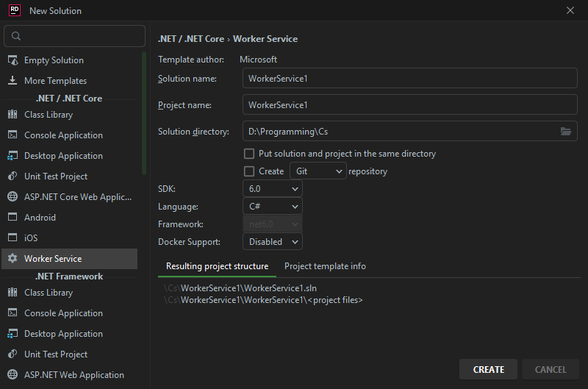Select ASP.NET Core Web Application template
The width and height of the screenshot is (588, 389).
tap(70, 196)
